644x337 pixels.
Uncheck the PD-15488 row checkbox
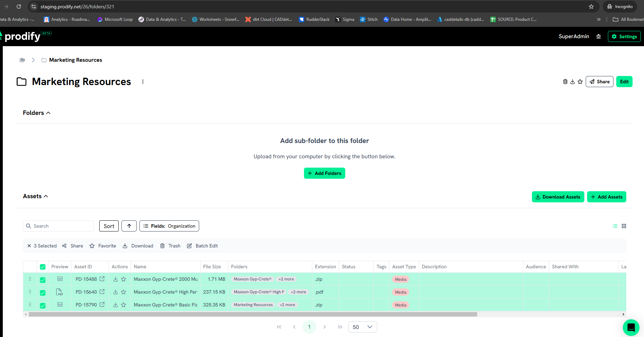click(x=43, y=280)
